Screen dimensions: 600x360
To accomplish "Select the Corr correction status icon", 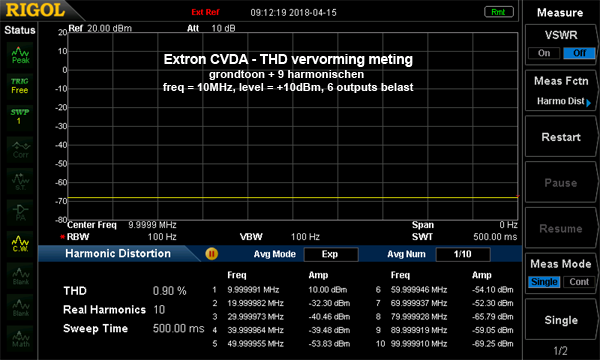I will pyautogui.click(x=20, y=149).
